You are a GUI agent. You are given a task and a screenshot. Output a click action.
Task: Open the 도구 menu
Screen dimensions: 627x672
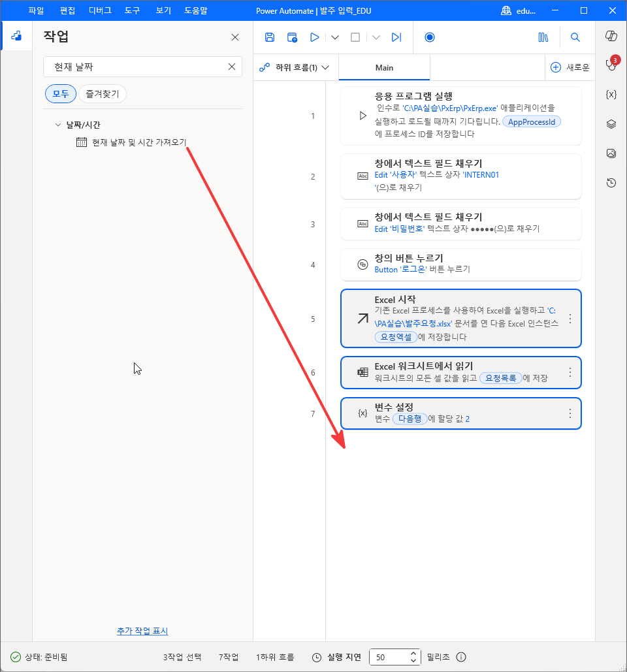coord(132,10)
